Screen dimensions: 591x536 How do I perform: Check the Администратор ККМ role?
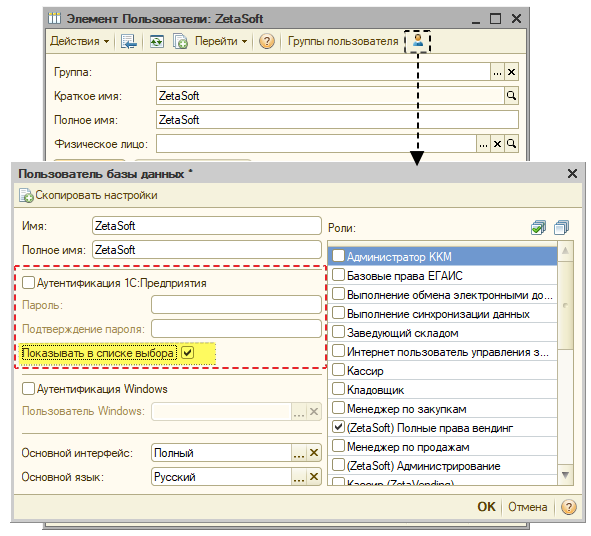pyautogui.click(x=338, y=256)
